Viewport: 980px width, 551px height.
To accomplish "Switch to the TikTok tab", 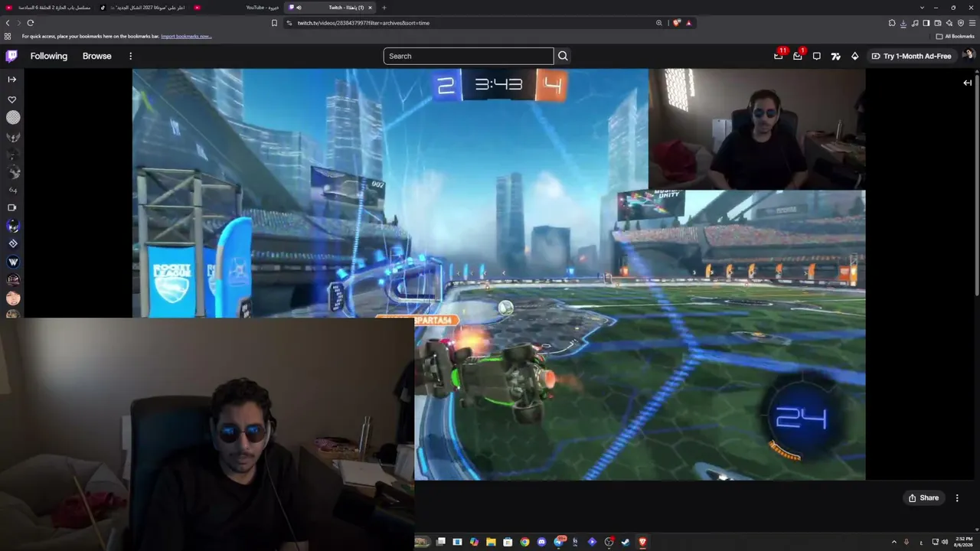I will click(144, 8).
